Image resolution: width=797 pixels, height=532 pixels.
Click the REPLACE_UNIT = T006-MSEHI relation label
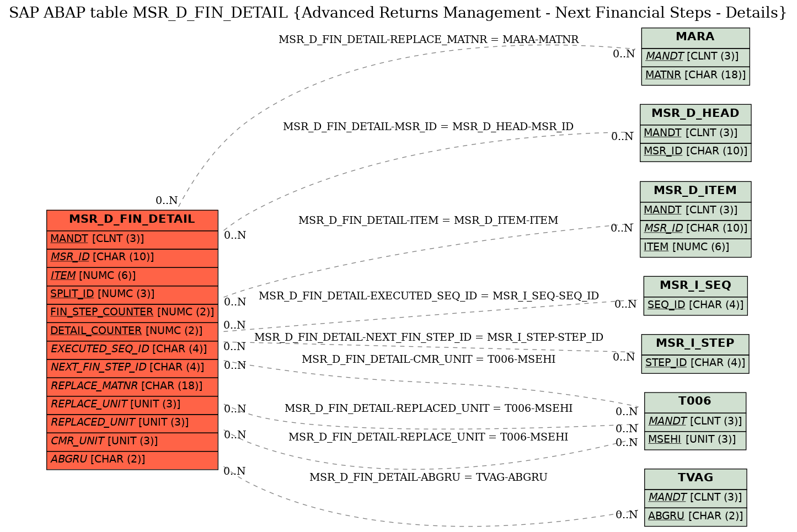pyautogui.click(x=429, y=437)
